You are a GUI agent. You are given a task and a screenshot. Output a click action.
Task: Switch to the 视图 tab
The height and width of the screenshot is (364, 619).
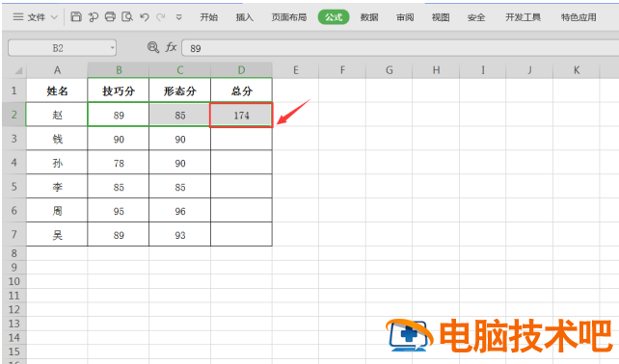click(441, 17)
